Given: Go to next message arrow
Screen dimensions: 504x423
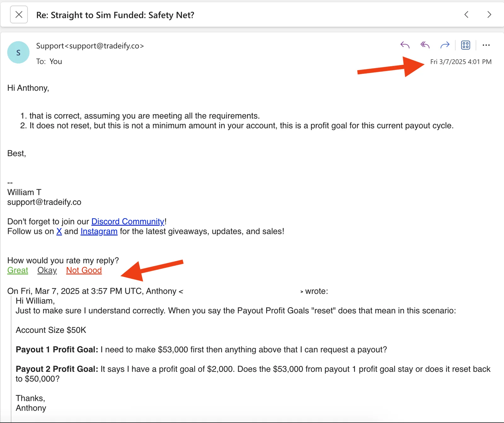Looking at the screenshot, I should pos(489,14).
